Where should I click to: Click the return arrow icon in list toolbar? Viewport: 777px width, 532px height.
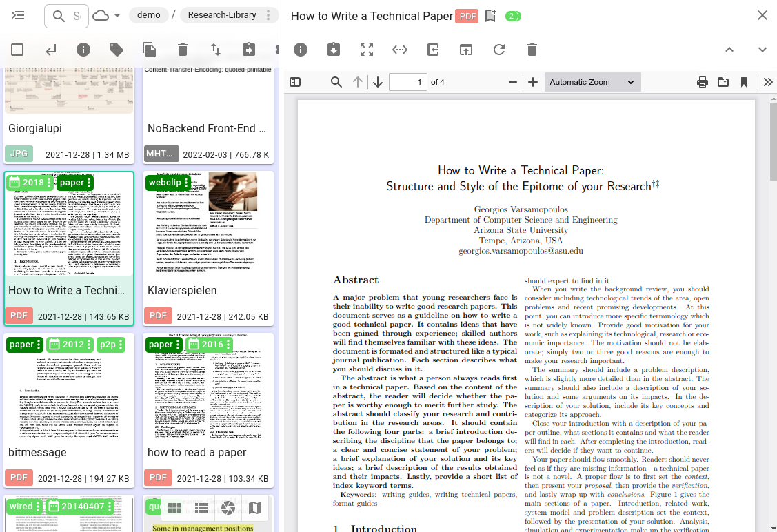[x=50, y=50]
